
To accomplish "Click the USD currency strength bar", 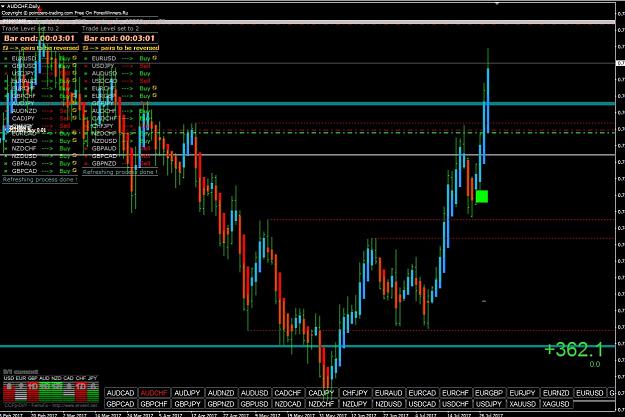I will pos(8,391).
